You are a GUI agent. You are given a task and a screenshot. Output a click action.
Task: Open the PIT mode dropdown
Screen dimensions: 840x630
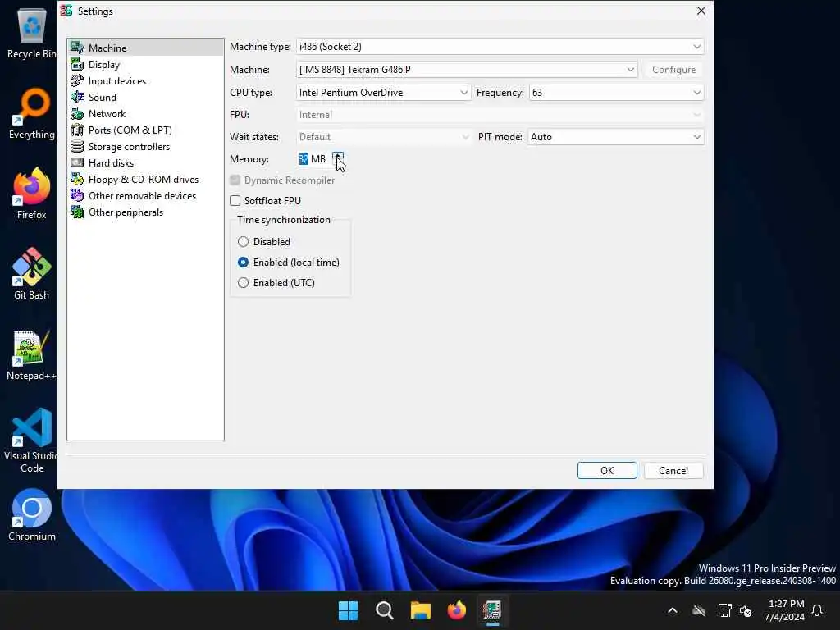(x=615, y=137)
